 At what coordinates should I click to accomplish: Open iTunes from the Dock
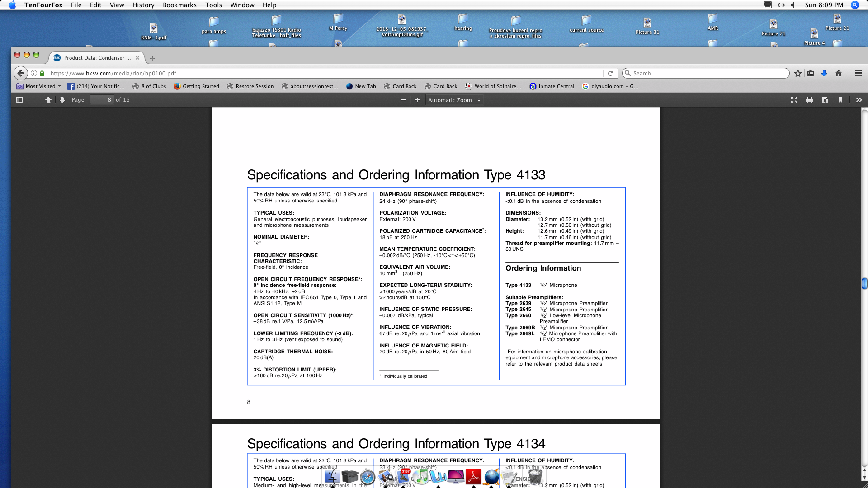point(421,477)
